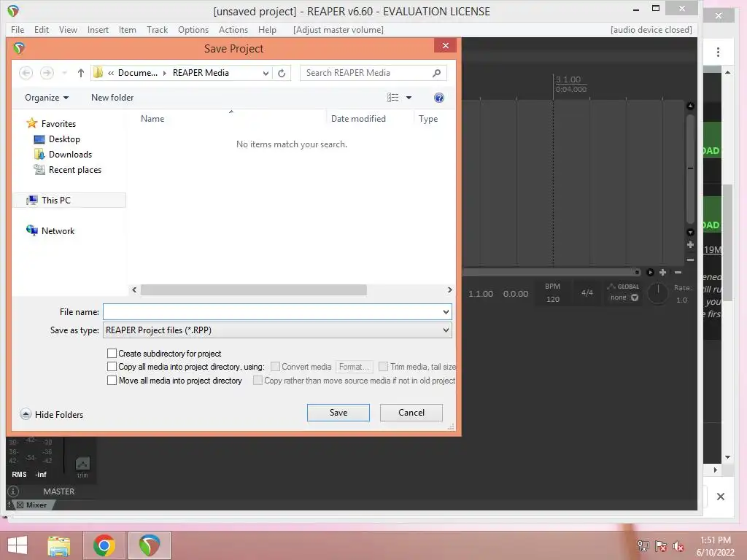
Task: Click REAPER taskbar icon
Action: (x=150, y=545)
